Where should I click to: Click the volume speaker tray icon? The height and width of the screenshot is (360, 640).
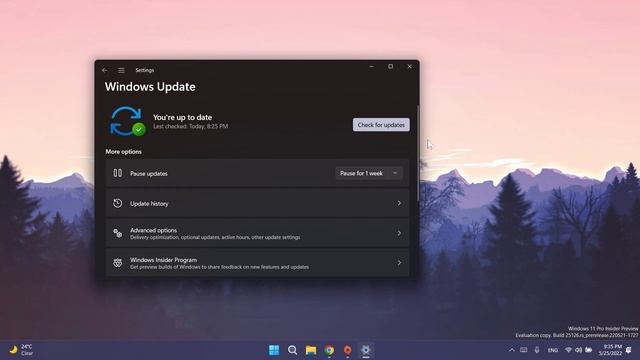point(578,350)
